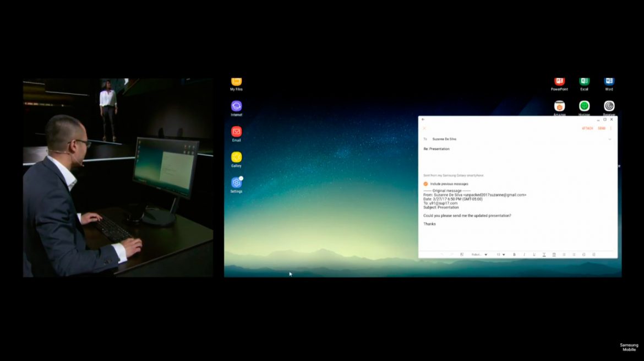Viewport: 644px width, 361px height.
Task: Close the email compose window
Action: pyautogui.click(x=612, y=119)
